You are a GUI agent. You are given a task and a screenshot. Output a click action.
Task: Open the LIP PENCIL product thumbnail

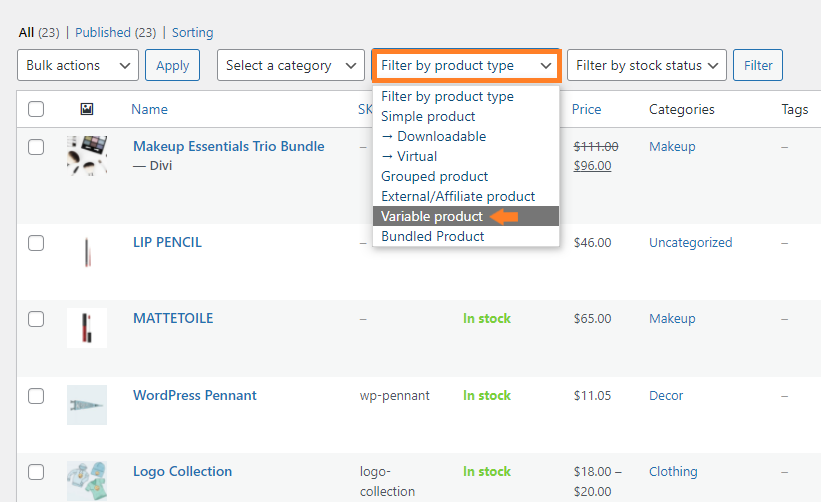click(87, 252)
